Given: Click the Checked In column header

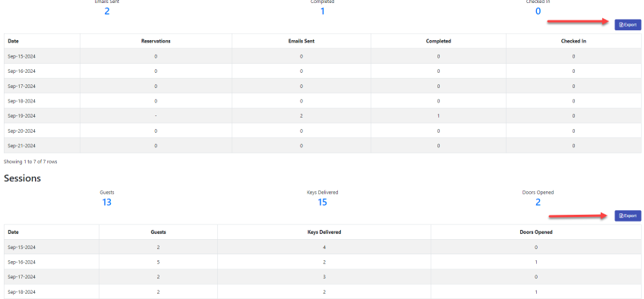Looking at the screenshot, I should 573,41.
